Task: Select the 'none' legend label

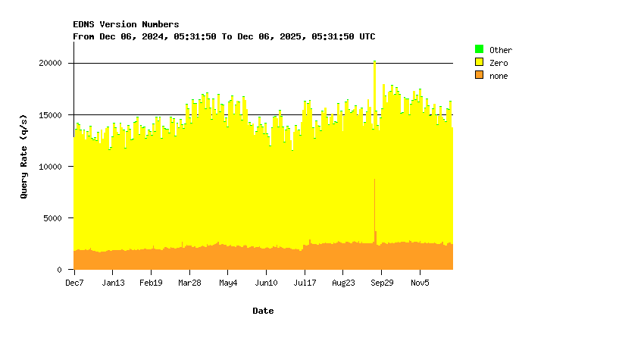Action: click(x=499, y=76)
